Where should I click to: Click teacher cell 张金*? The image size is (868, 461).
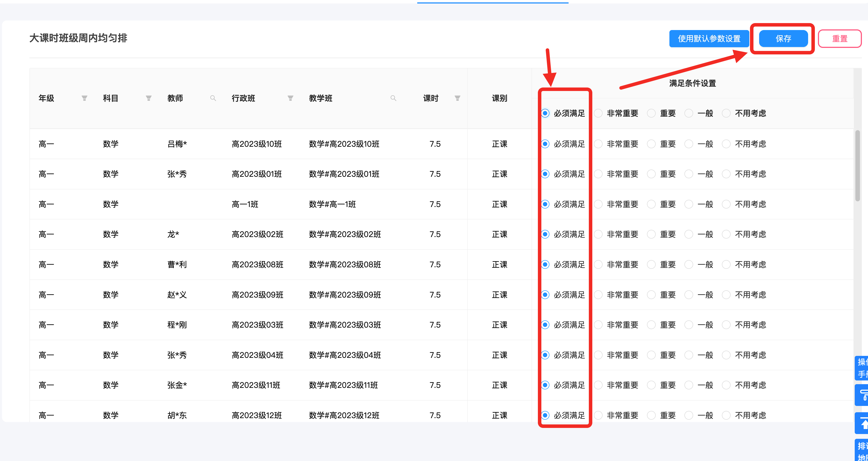(x=177, y=385)
